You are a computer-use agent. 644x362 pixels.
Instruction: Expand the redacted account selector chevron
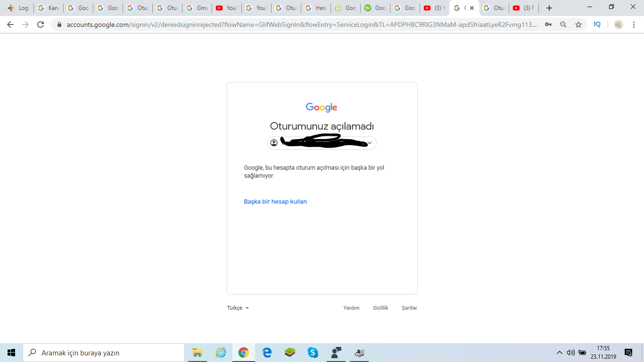pos(370,143)
